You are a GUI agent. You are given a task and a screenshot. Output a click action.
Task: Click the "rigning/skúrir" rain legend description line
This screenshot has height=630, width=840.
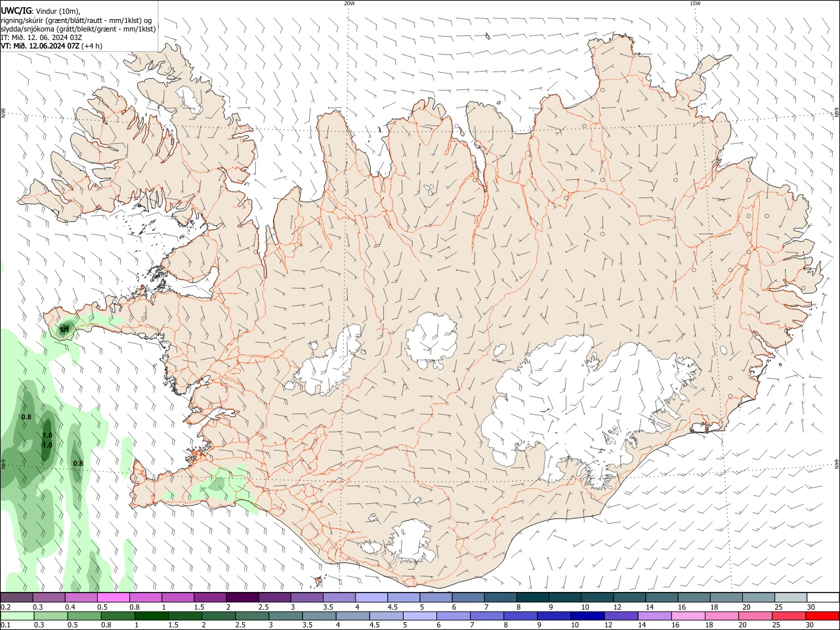pos(76,20)
